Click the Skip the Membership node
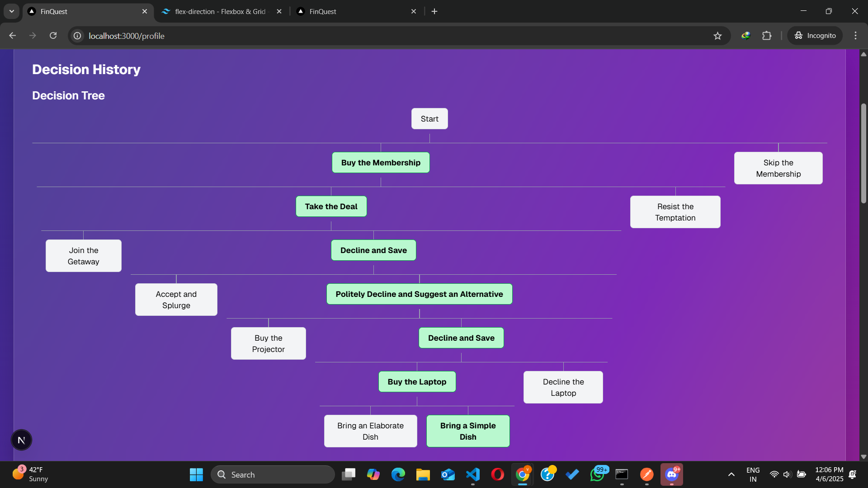This screenshot has height=488, width=868. point(778,168)
